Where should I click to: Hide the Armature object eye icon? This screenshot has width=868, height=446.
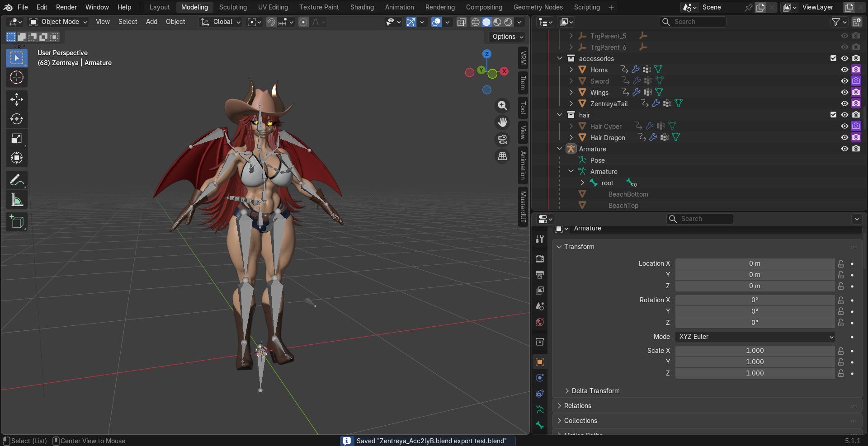tap(844, 149)
